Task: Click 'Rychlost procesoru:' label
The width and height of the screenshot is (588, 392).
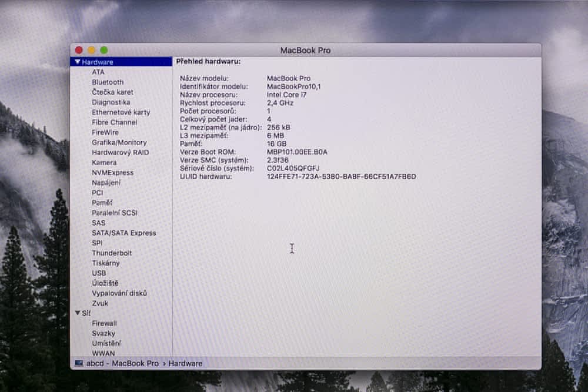Action: [213, 103]
